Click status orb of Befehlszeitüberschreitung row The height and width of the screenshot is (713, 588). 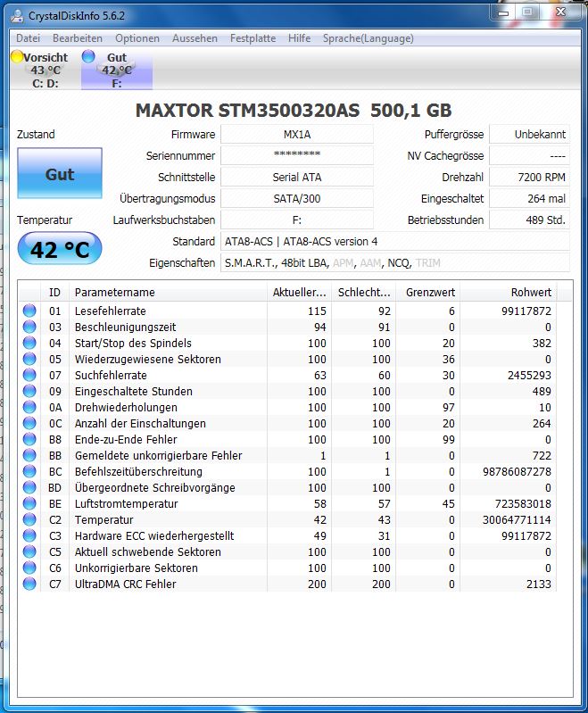[29, 471]
